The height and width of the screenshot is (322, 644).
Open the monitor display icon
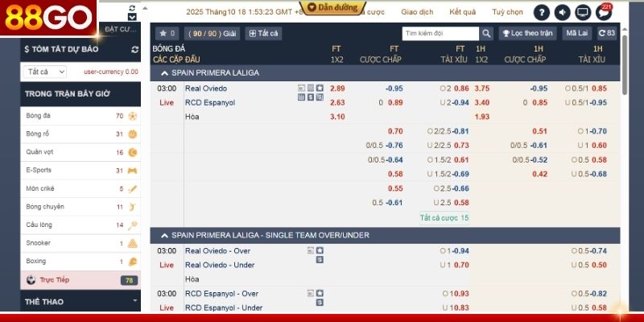(x=583, y=12)
